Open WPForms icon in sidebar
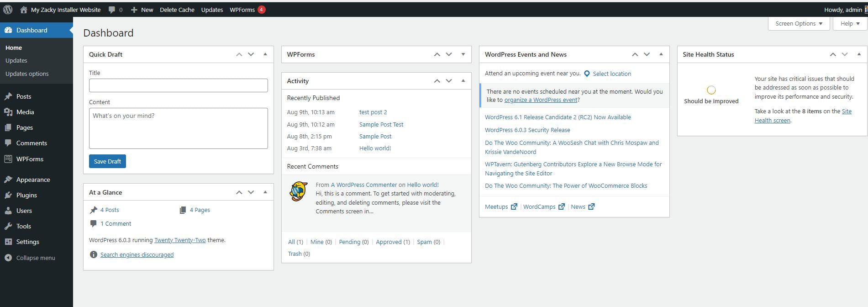This screenshot has height=307, width=868. pyautogui.click(x=8, y=159)
